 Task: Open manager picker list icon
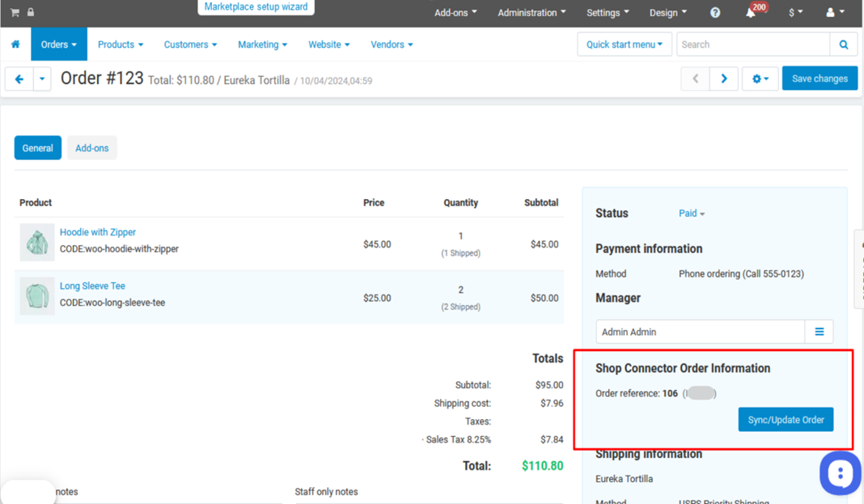tap(819, 332)
